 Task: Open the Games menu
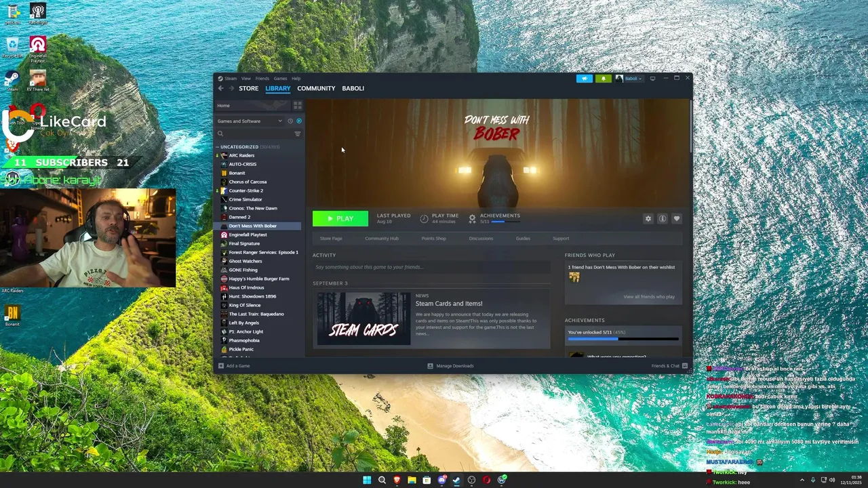coord(280,79)
